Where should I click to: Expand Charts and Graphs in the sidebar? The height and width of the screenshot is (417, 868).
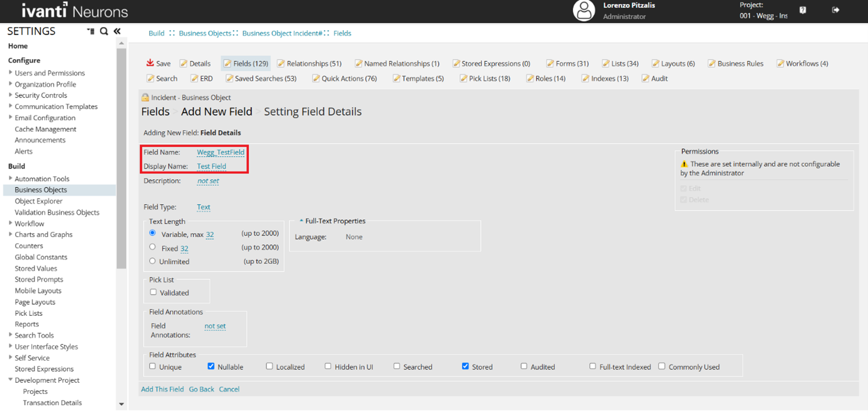[11, 234]
